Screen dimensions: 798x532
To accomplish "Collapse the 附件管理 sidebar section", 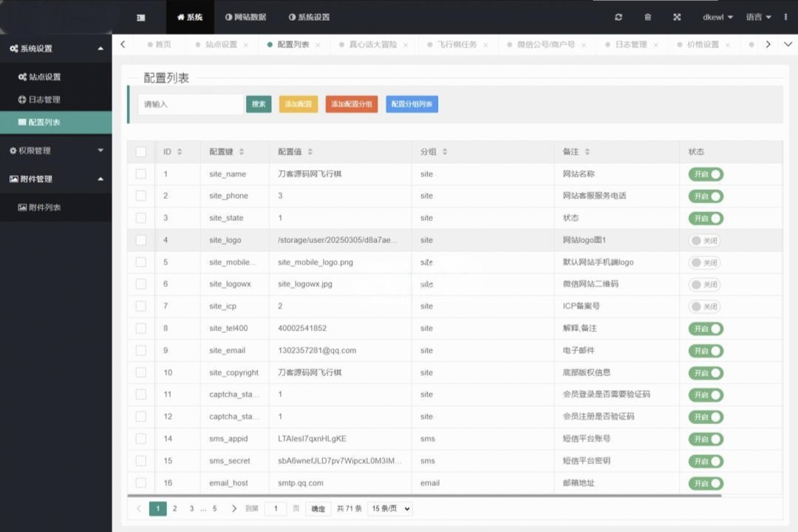I will (x=33, y=178).
